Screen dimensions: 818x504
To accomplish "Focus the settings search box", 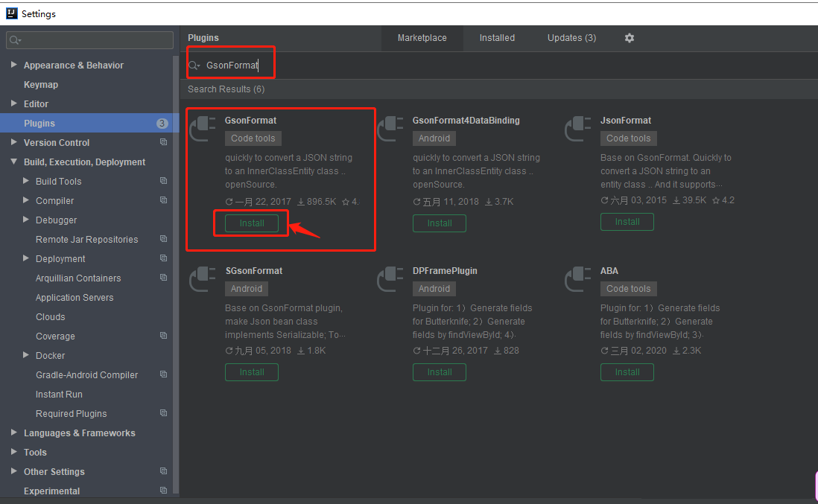I will [x=89, y=40].
